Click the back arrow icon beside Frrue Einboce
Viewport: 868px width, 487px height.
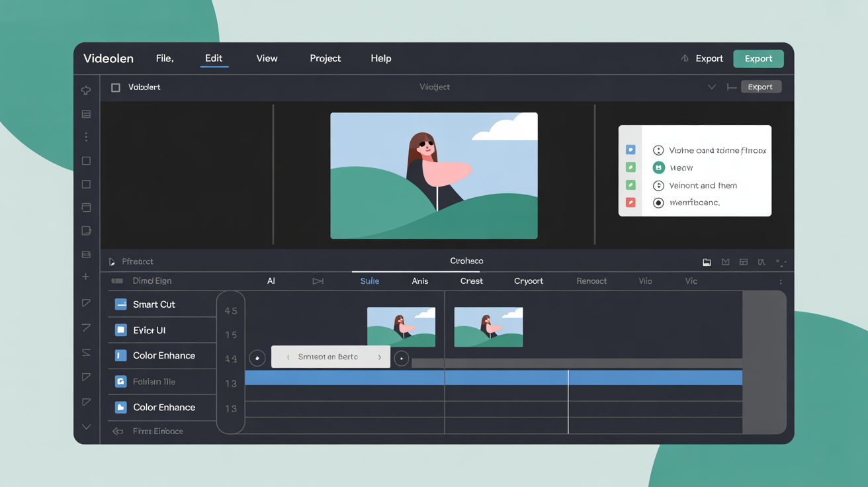tap(118, 431)
